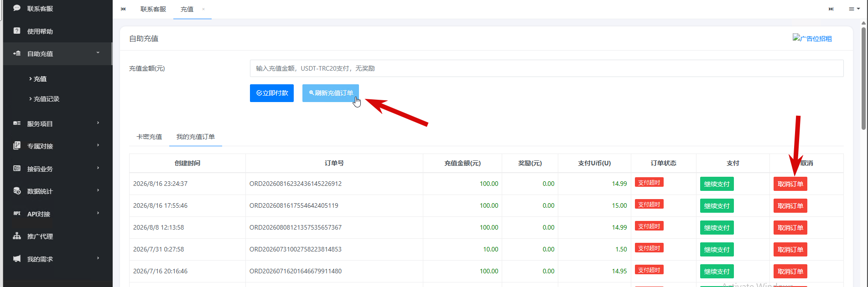Close the 充值 tab with the x icon
Viewport: 868px width, 287px height.
[x=203, y=9]
